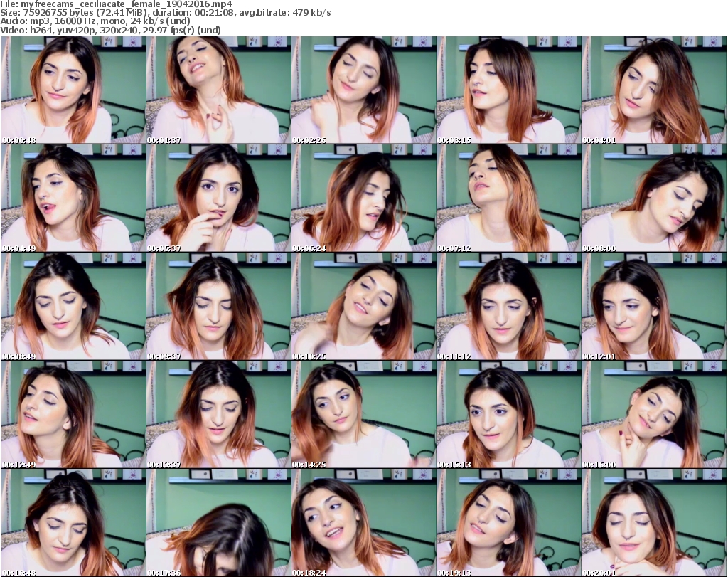The width and height of the screenshot is (728, 577).
Task: Select the frame stamped 00:01:37
Action: (x=218, y=90)
